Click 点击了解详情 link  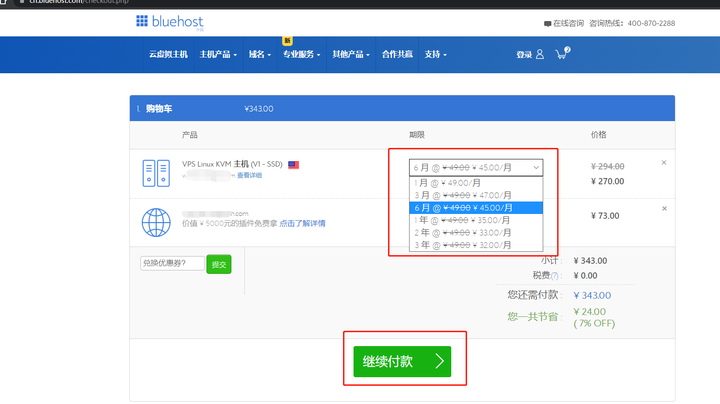pyautogui.click(x=302, y=224)
